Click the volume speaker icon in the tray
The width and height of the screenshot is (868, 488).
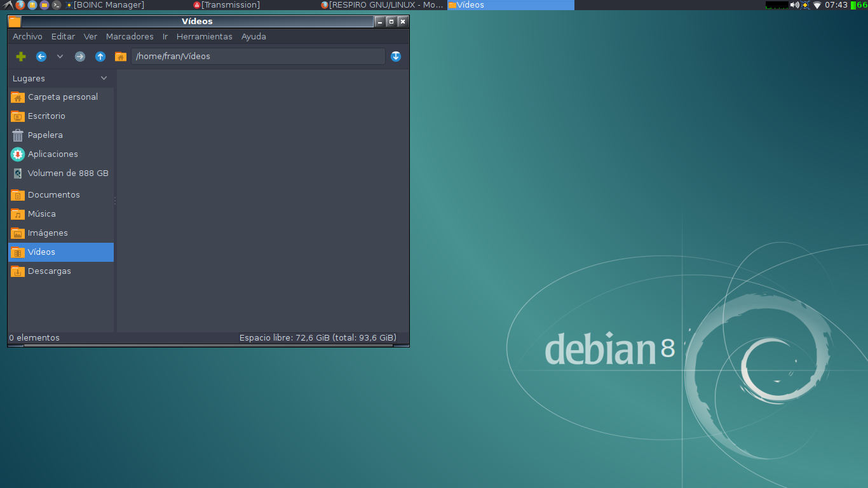pyautogui.click(x=794, y=5)
